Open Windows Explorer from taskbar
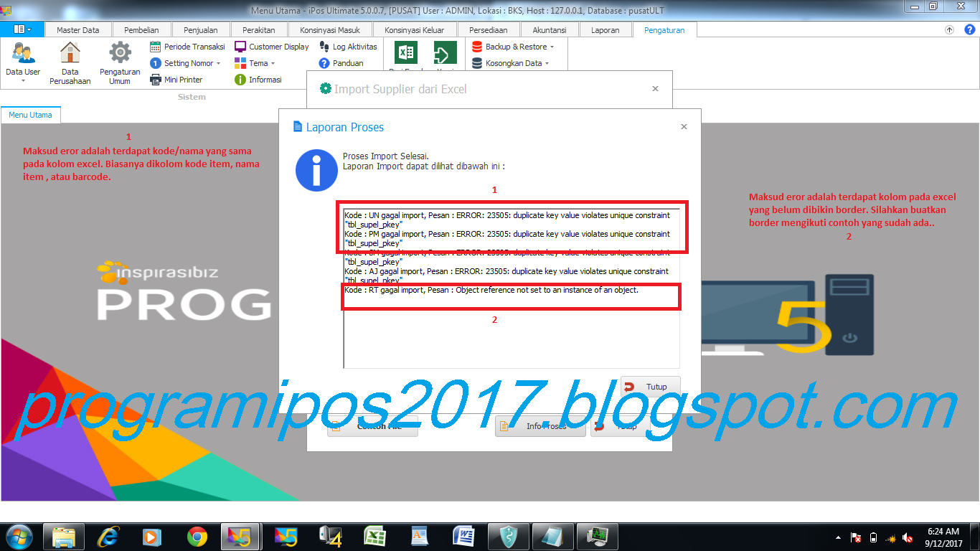Screen dimensions: 980x551 coord(64,537)
